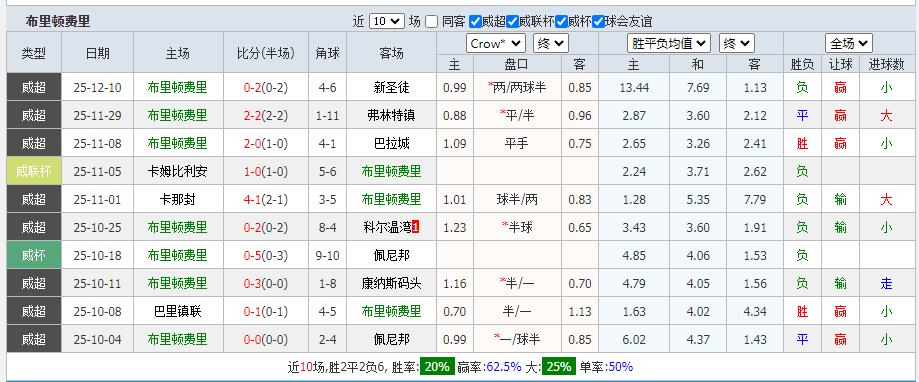
Task: Click the 角球 column header
Action: [328, 53]
